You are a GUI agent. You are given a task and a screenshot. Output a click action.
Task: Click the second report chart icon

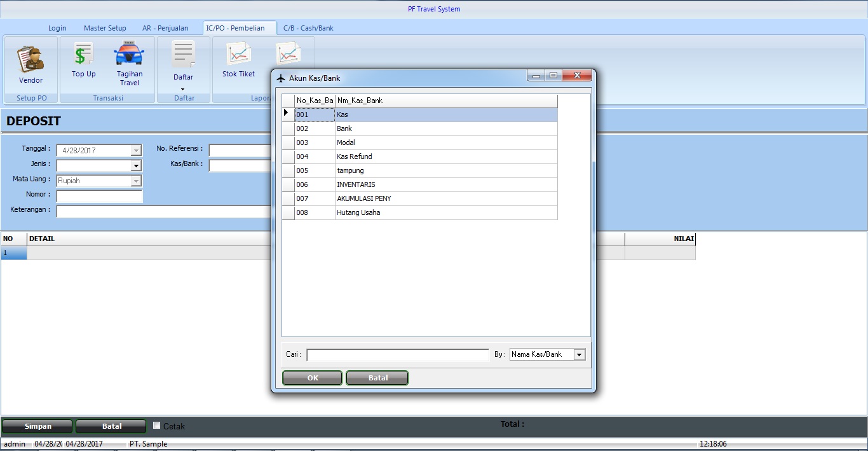click(288, 55)
